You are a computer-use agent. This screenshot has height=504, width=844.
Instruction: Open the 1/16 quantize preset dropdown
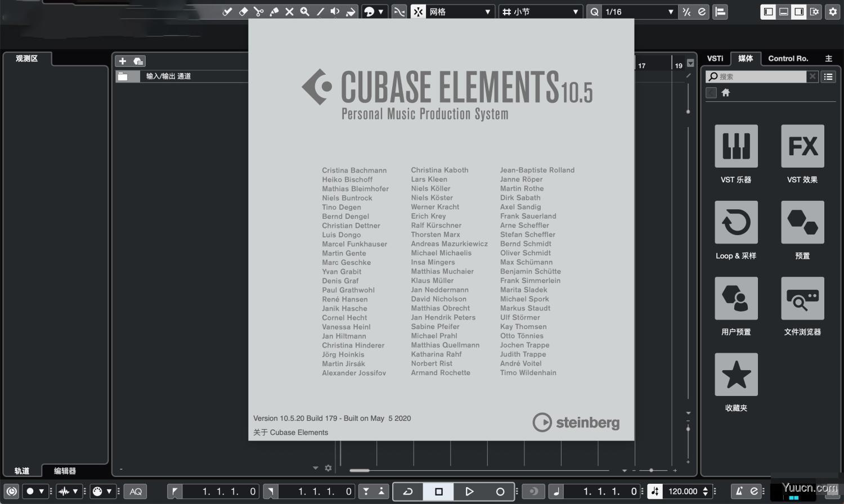pos(640,12)
